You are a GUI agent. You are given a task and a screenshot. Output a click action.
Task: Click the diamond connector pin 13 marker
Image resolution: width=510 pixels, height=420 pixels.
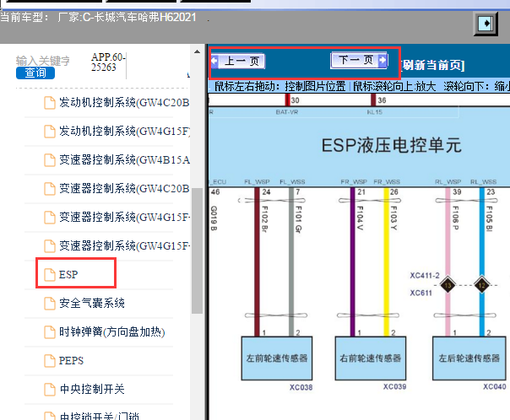point(448,285)
